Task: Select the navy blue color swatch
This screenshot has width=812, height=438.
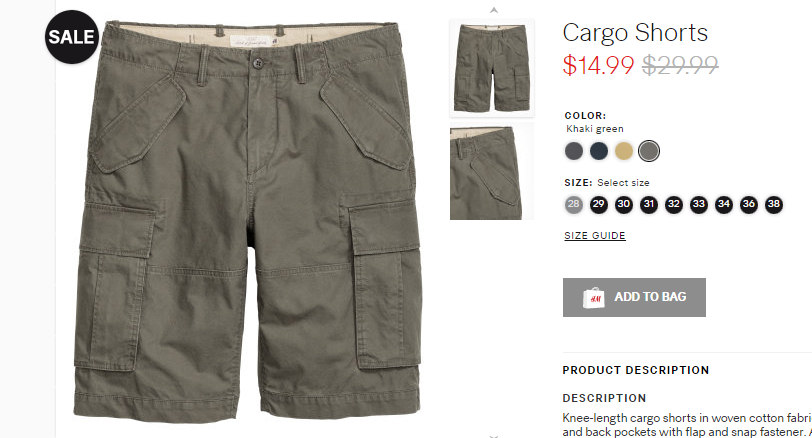Action: coord(599,151)
